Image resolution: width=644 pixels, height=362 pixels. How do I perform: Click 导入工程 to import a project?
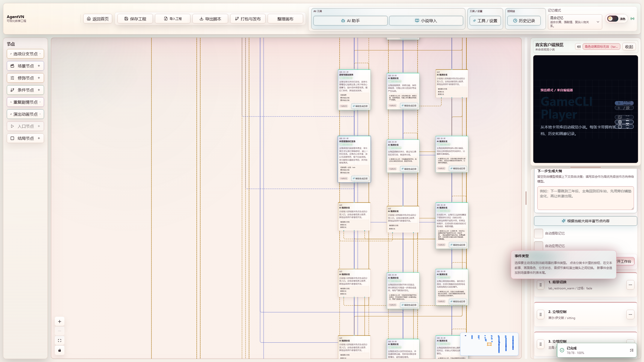tap(173, 19)
